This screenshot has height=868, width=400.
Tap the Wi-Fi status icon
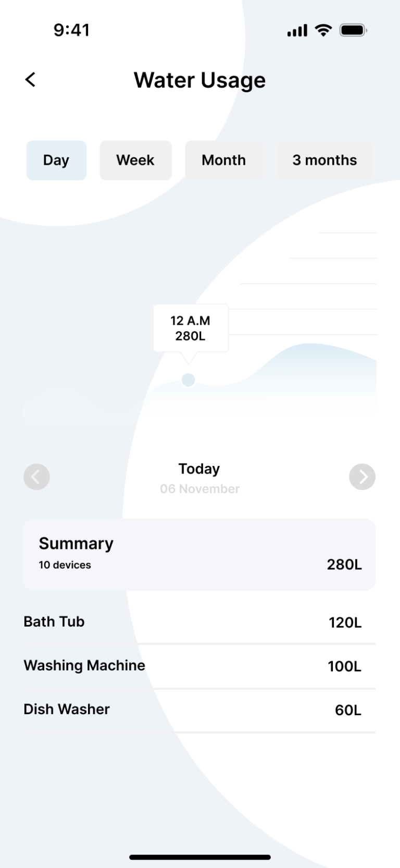pos(323,30)
